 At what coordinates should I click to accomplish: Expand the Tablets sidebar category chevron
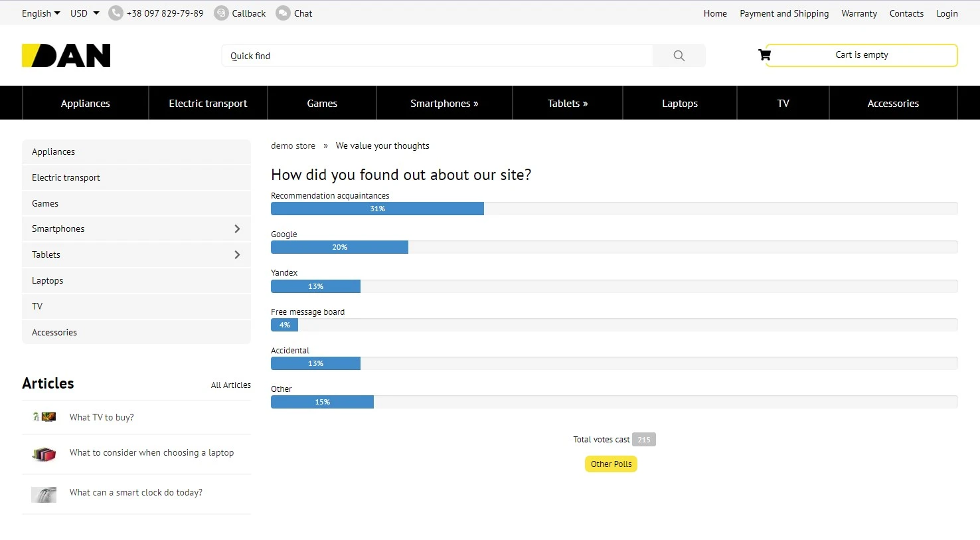click(x=237, y=254)
